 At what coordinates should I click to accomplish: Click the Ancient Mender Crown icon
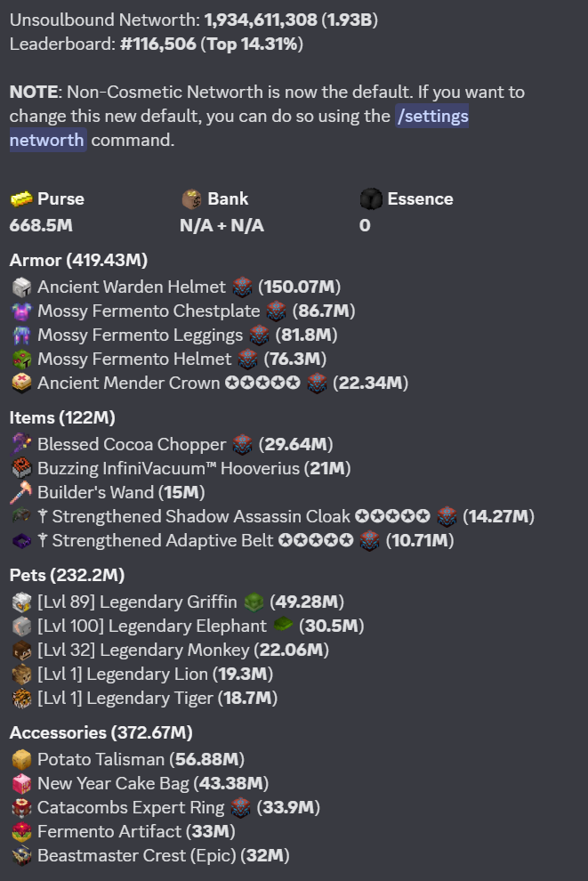(21, 384)
